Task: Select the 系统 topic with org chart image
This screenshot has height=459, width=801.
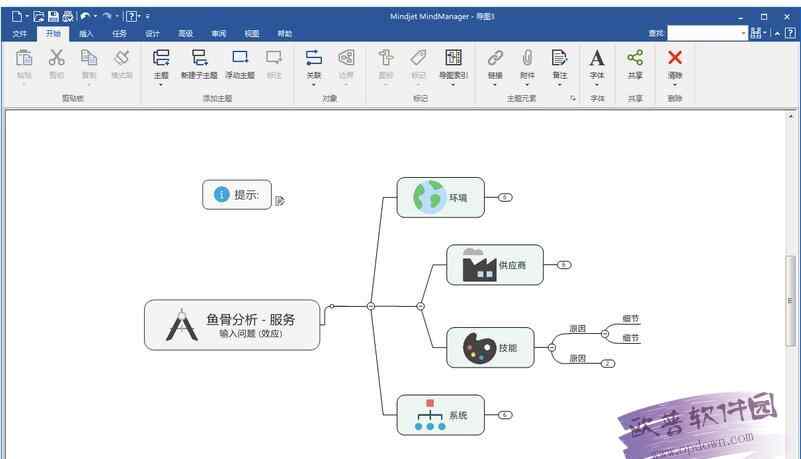Action: click(440, 415)
